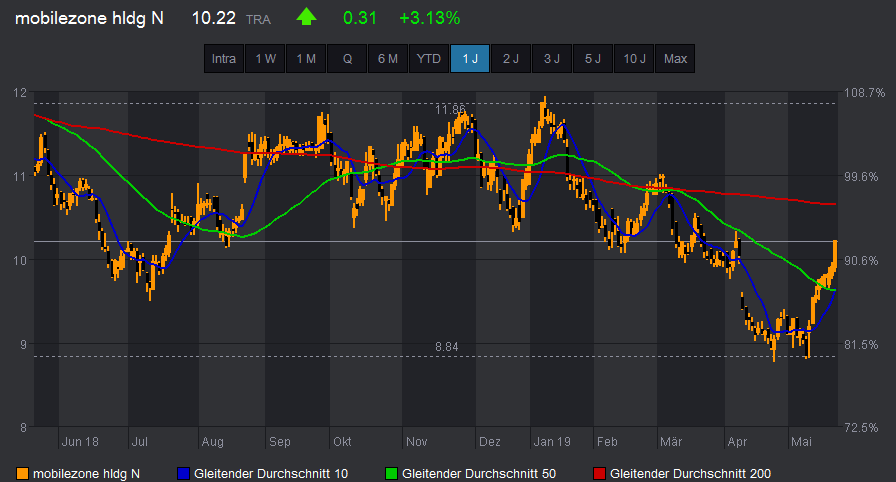Switch chart to 2 J range
This screenshot has height=482, width=896.
click(511, 59)
